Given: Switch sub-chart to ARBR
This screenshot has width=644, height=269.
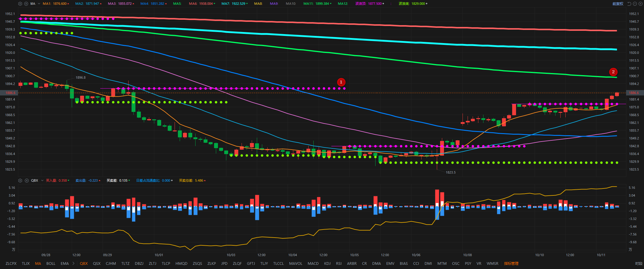Looking at the screenshot, I should tap(352, 263).
